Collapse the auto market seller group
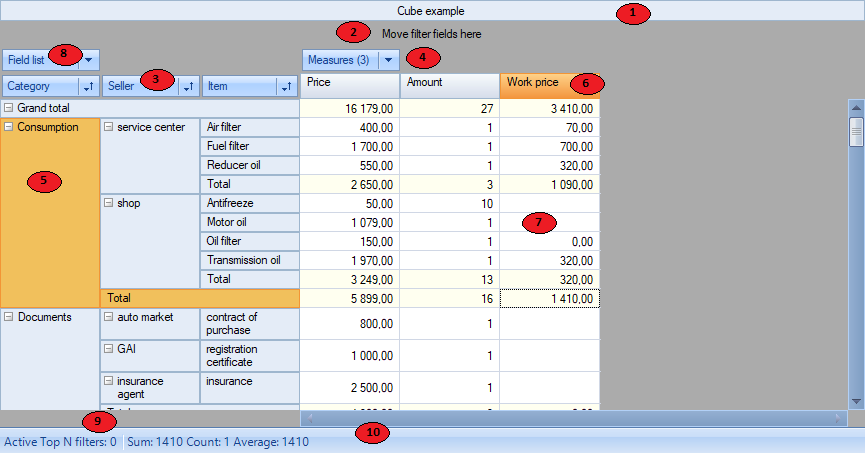Screen dimensions: 865x453 (108, 317)
